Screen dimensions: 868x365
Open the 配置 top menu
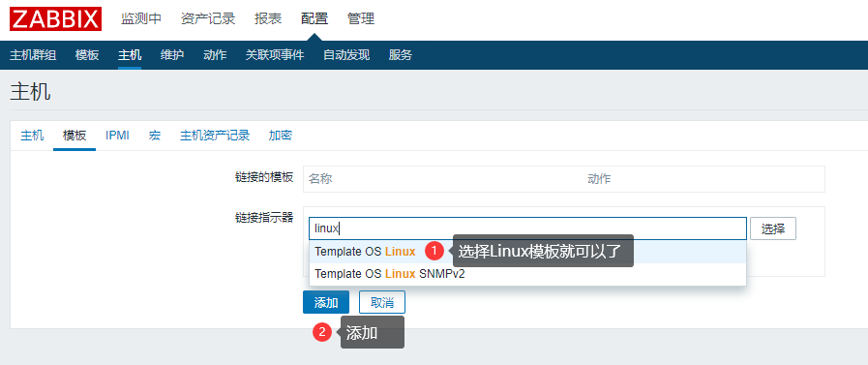314,18
